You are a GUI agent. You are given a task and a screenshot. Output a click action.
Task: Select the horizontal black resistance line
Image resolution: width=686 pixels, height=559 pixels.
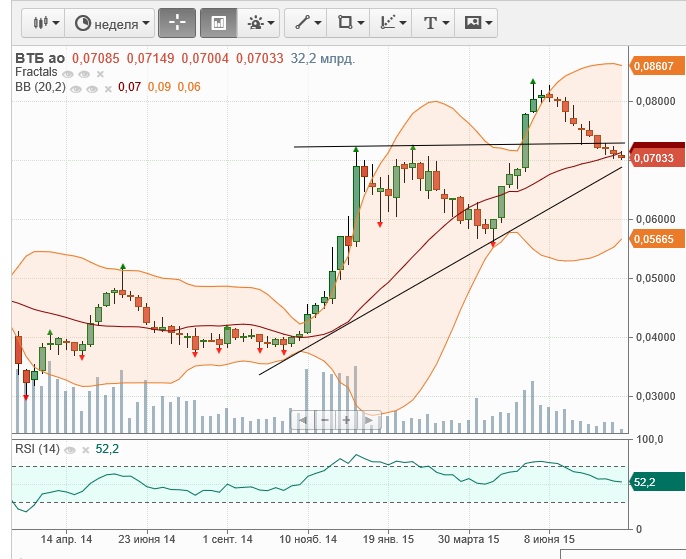[x=459, y=145]
